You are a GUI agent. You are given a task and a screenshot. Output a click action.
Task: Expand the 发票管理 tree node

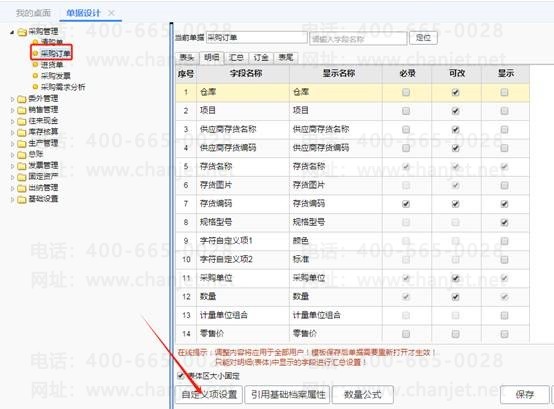(x=12, y=166)
